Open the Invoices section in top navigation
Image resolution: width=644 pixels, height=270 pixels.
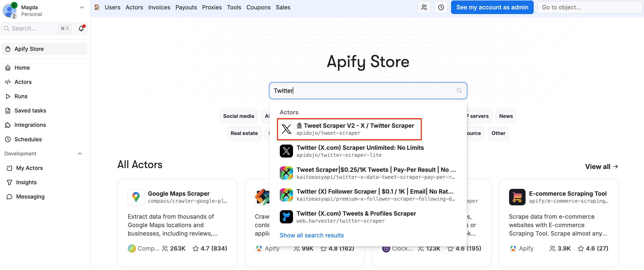tap(159, 7)
